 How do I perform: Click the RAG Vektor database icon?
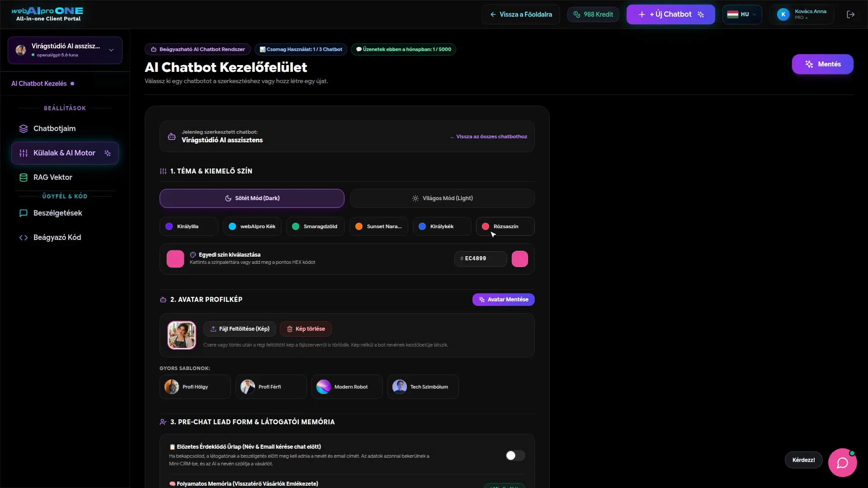[24, 178]
